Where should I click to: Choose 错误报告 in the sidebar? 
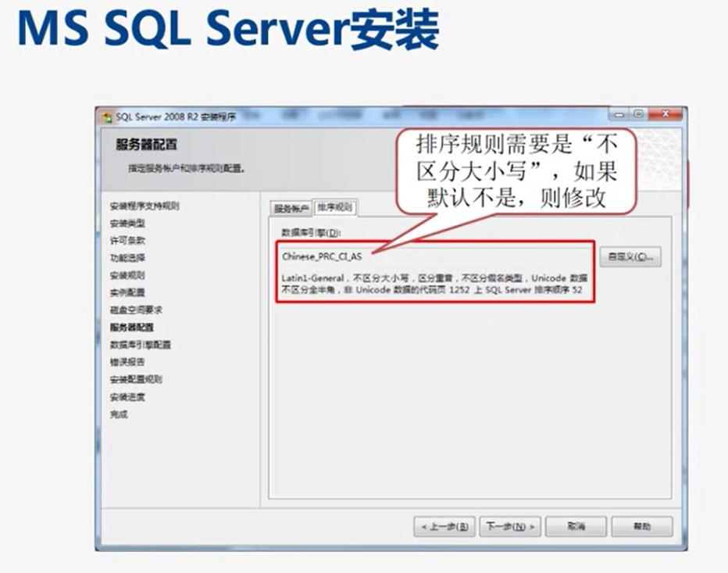coord(127,362)
